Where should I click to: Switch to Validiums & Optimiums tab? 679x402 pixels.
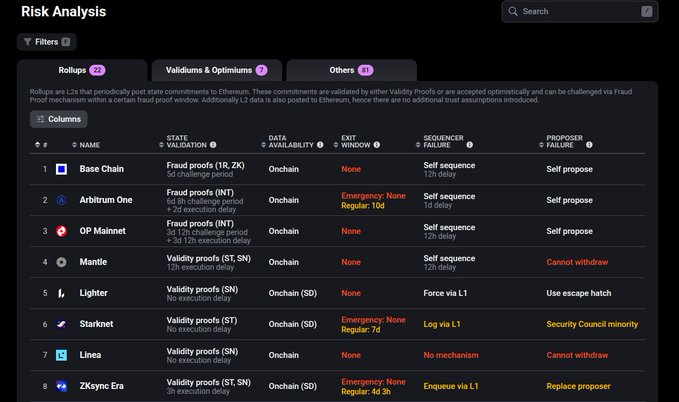[x=217, y=70]
